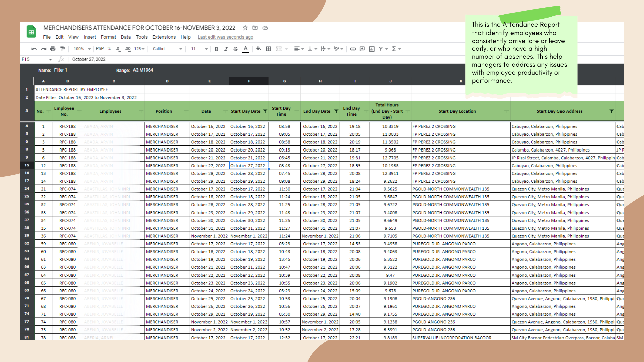This screenshot has height=362, width=644.
Task: Open the Start Day Time filter
Action: (297, 111)
